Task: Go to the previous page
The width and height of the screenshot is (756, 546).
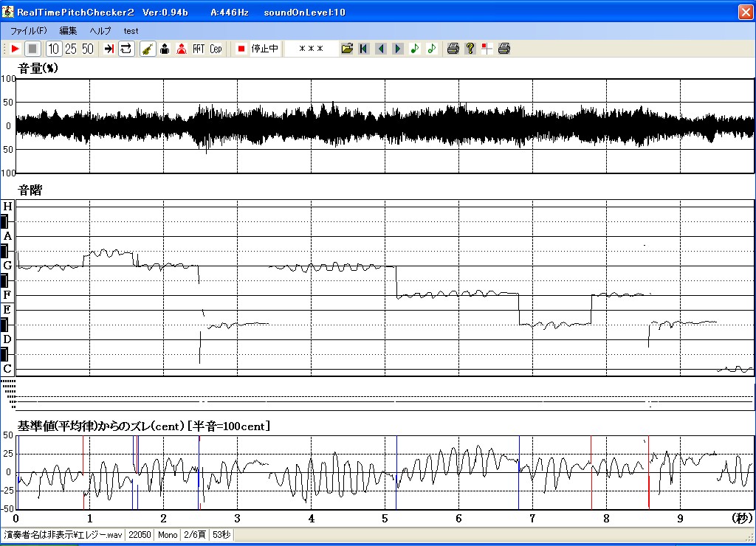Action: [x=381, y=49]
